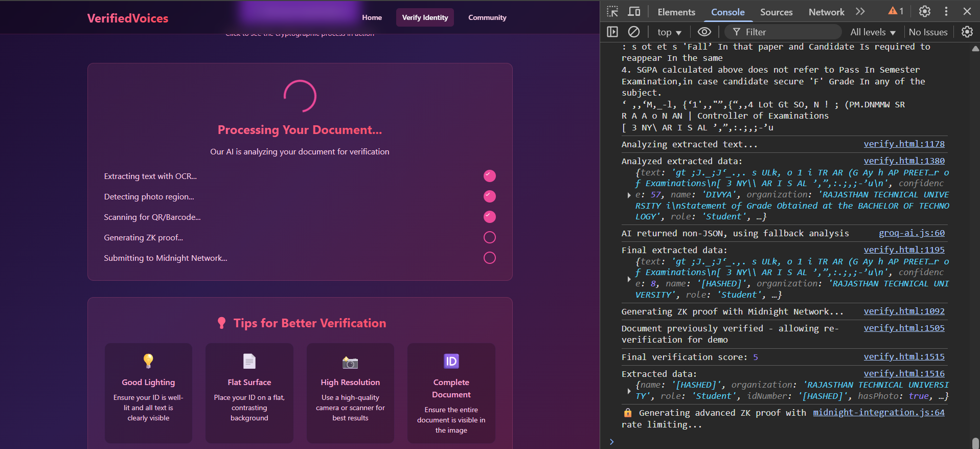Open source link verify.html:1505
Viewport: 980px width, 449px height.
tap(904, 328)
